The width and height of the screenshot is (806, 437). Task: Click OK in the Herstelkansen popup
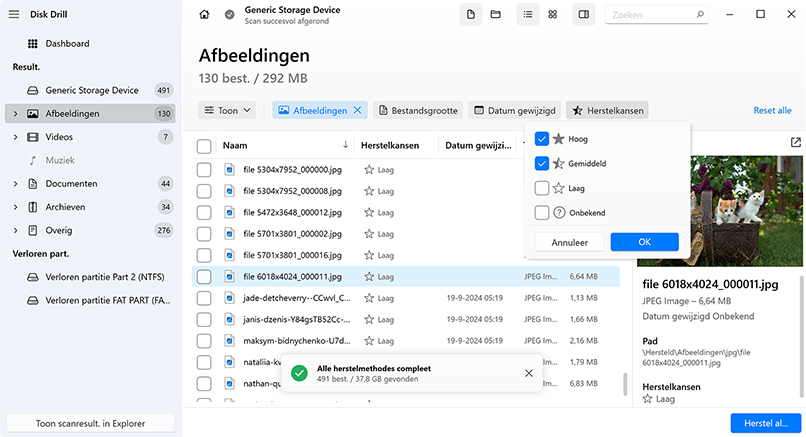(645, 242)
